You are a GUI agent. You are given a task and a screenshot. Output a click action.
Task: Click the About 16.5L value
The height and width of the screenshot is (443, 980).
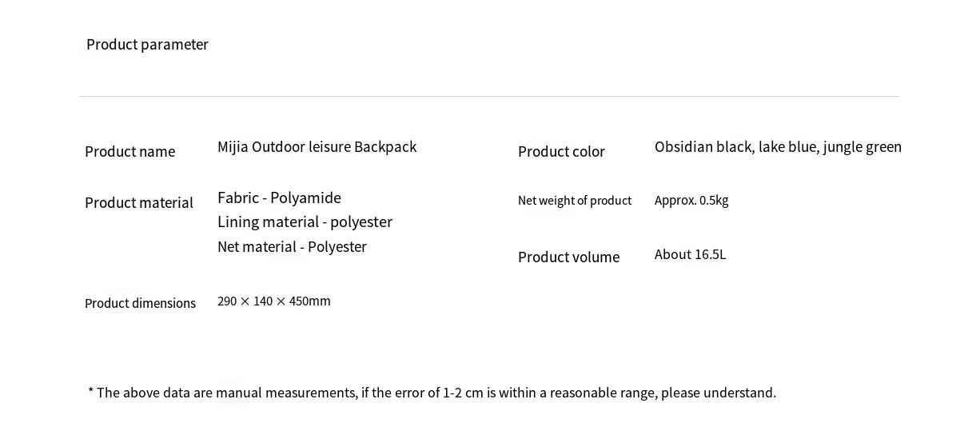click(x=690, y=255)
